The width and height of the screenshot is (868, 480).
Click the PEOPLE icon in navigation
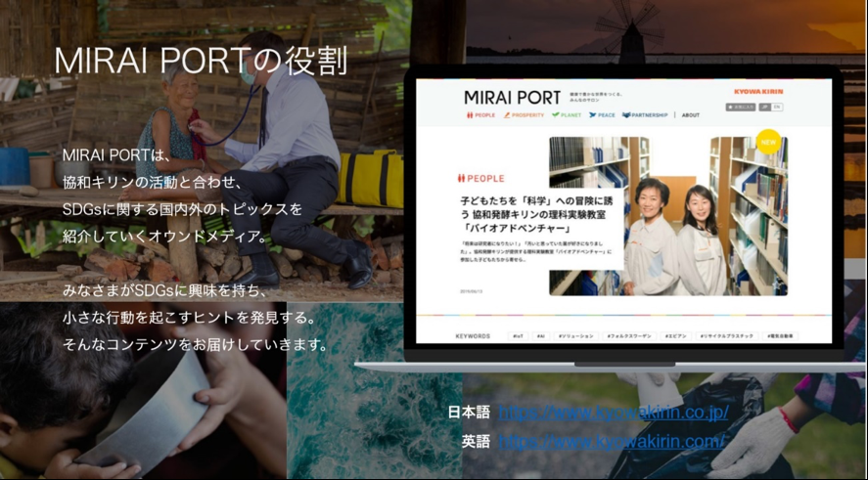(470, 115)
